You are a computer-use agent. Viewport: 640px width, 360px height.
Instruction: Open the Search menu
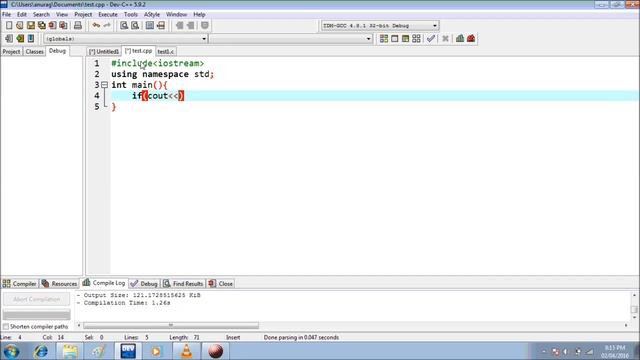click(41, 14)
